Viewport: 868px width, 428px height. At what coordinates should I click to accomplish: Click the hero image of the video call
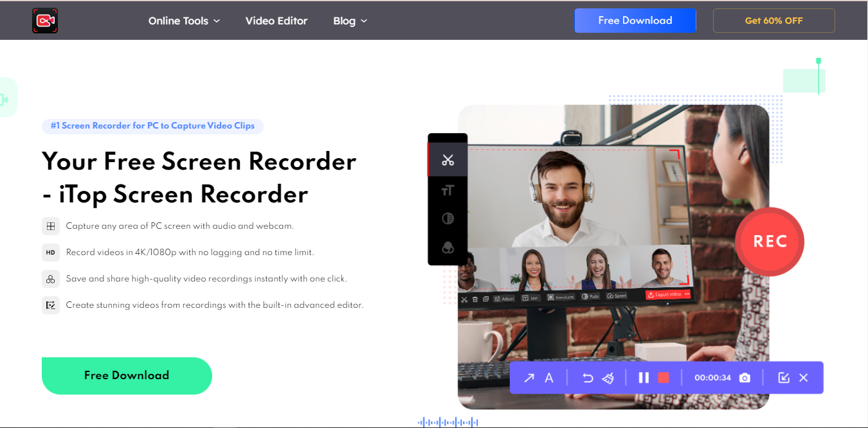pyautogui.click(x=613, y=257)
